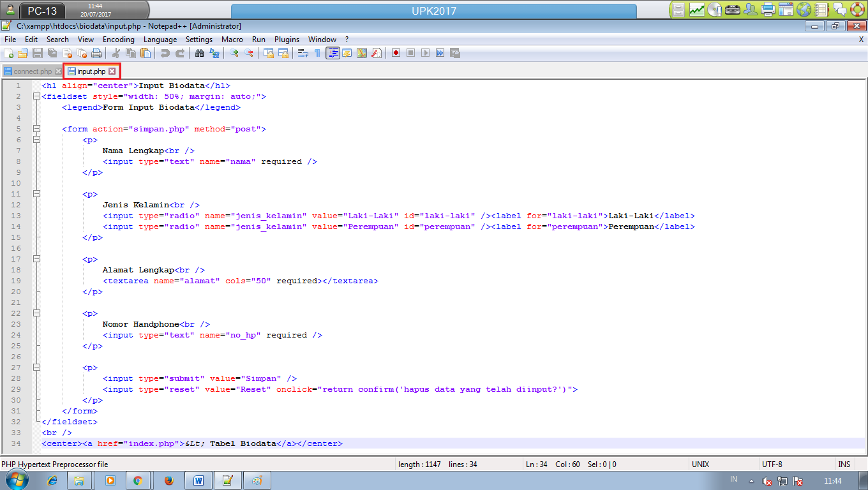Collapse the form block at line 5

coord(36,129)
